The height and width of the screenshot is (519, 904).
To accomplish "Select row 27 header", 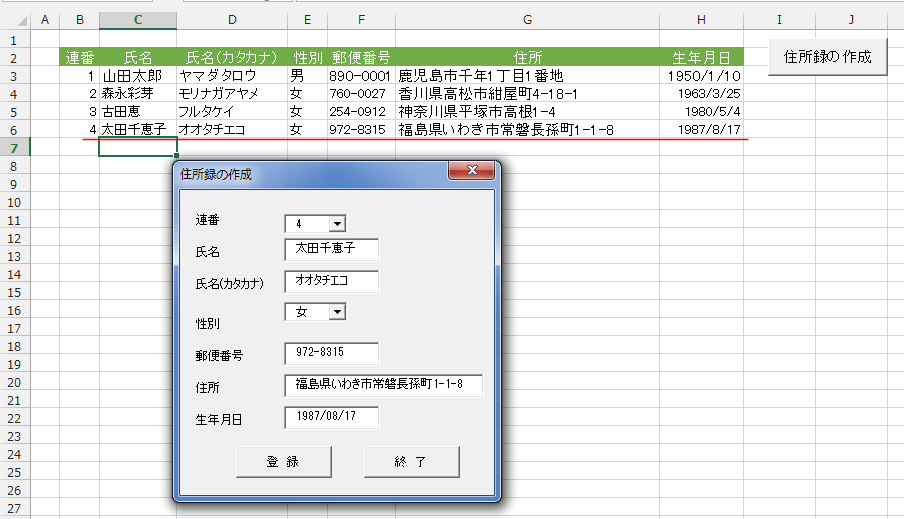I will coord(14,508).
